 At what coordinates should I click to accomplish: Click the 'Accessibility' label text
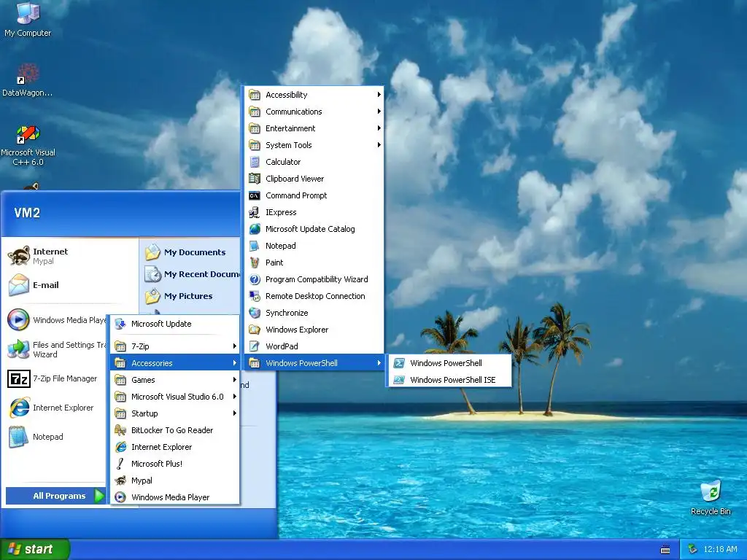(286, 95)
